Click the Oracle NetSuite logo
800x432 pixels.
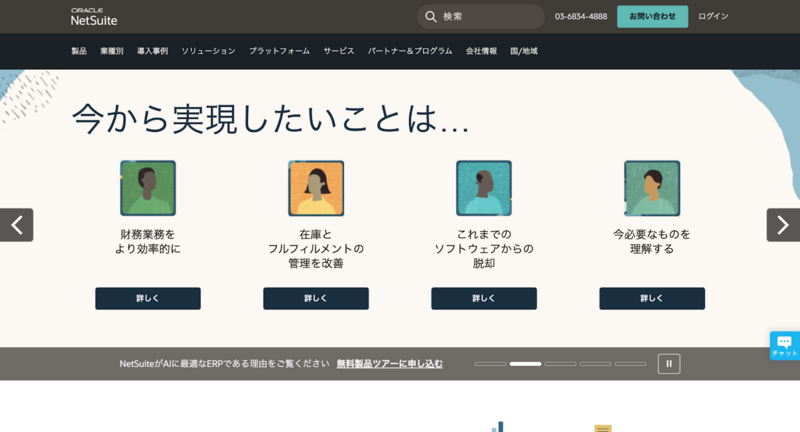[94, 17]
